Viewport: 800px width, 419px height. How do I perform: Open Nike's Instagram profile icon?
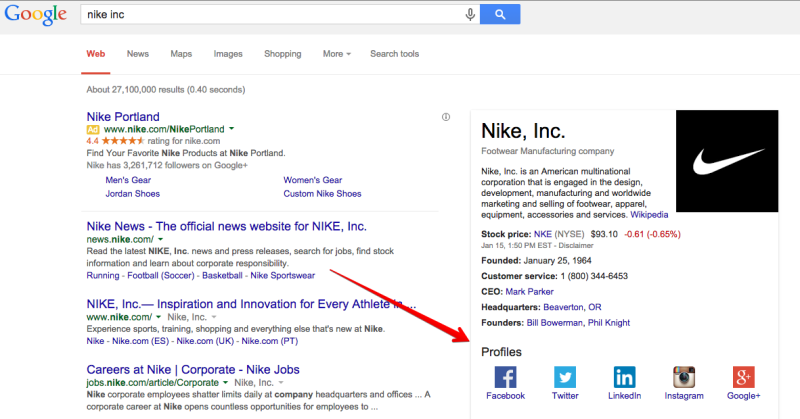[684, 378]
